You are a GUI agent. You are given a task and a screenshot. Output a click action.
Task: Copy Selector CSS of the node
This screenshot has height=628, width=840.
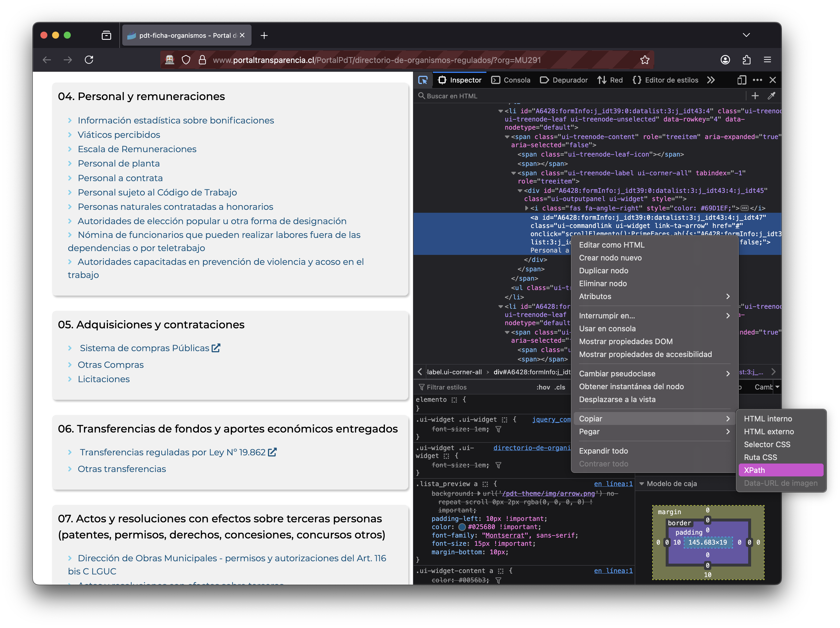coord(781,445)
